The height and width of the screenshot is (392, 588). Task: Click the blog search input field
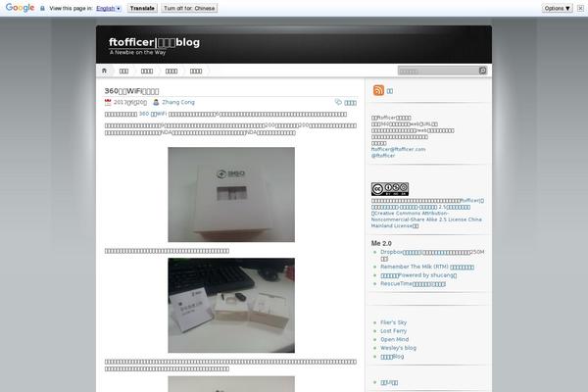(438, 71)
